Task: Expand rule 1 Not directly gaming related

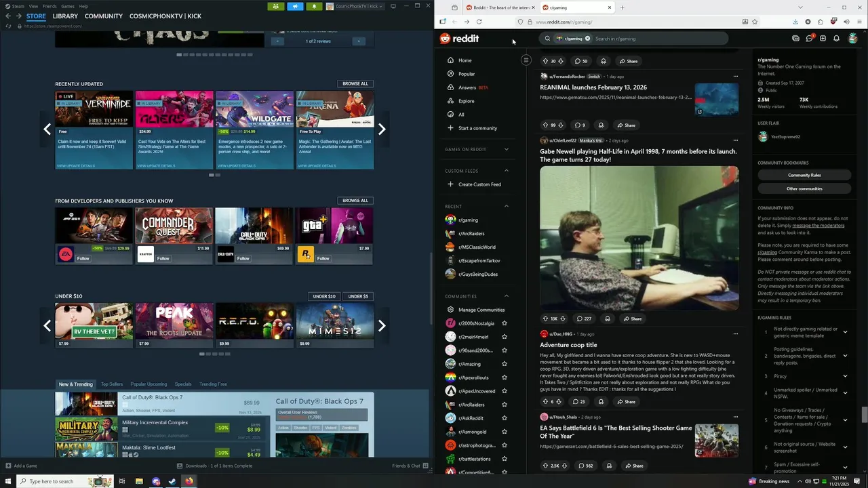Action: [x=845, y=332]
